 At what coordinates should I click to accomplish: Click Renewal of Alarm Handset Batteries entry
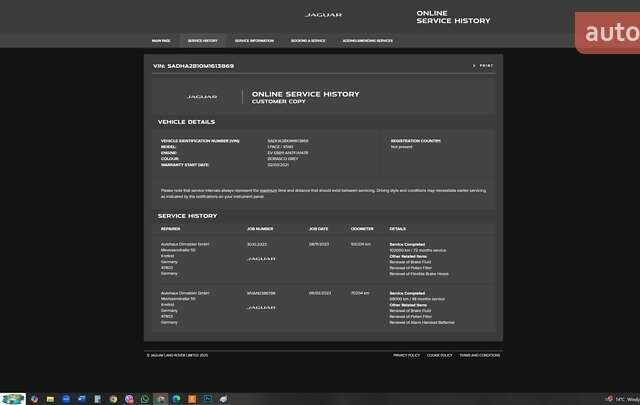point(422,322)
